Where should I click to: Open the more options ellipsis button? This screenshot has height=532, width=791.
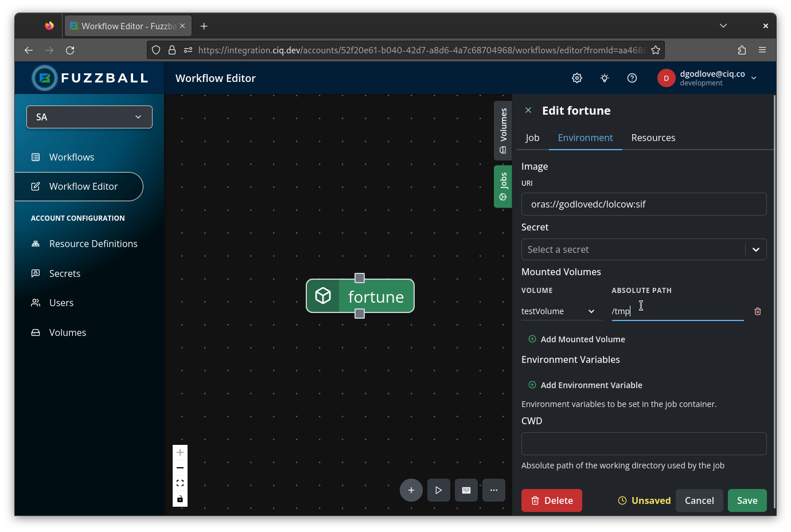click(494, 490)
